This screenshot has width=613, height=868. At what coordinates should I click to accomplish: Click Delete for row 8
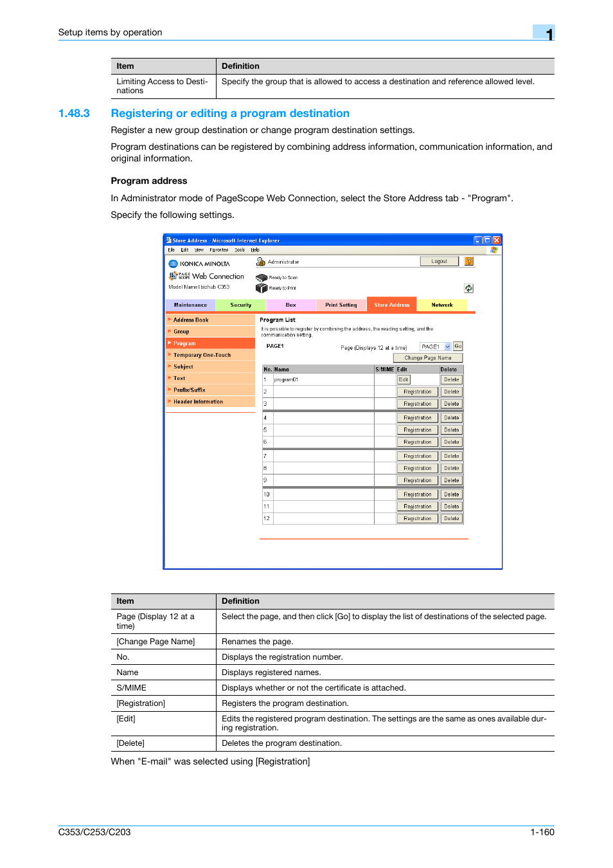pos(452,469)
